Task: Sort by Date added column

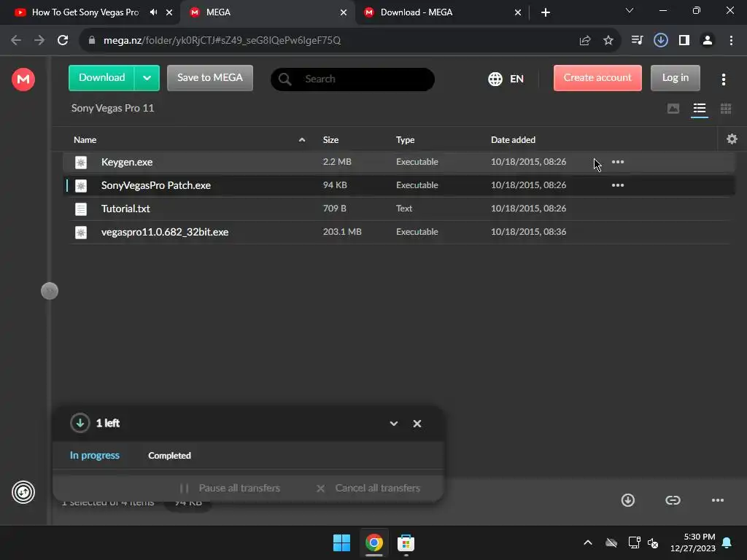Action: [513, 140]
